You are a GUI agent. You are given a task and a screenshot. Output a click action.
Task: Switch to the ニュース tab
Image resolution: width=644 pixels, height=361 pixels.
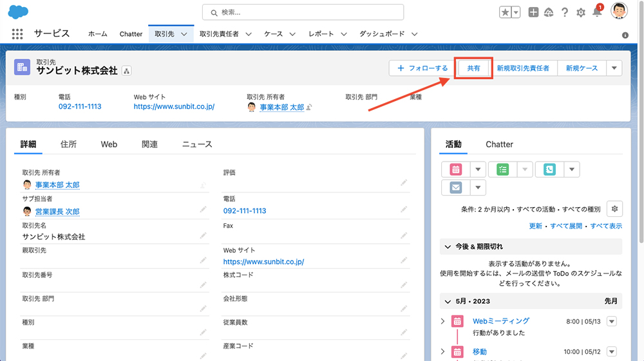click(197, 144)
